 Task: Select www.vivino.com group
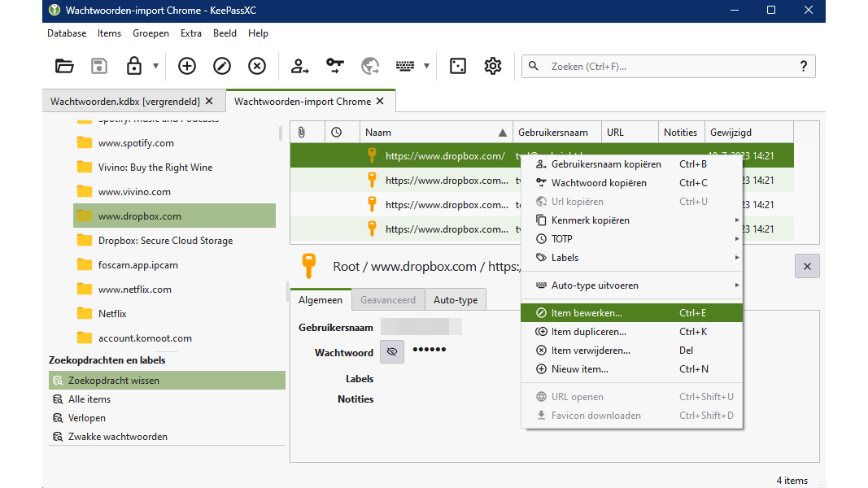point(134,191)
